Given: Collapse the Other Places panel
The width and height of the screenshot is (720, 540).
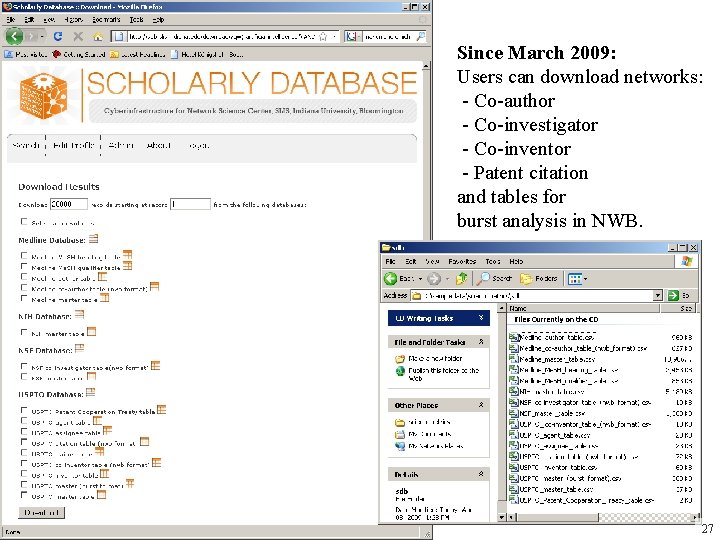Looking at the screenshot, I should pos(481,405).
